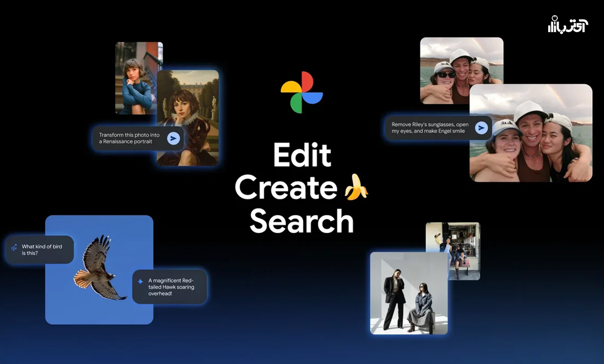This screenshot has height=364, width=604.
Task: Select the word Edit in the headline
Action: (x=302, y=155)
